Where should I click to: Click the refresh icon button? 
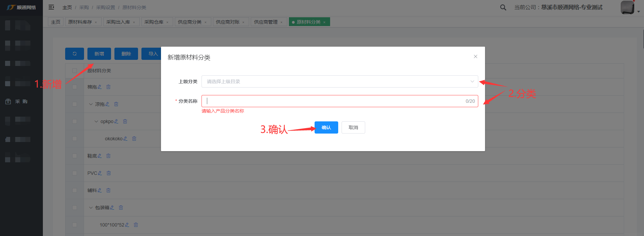point(74,54)
